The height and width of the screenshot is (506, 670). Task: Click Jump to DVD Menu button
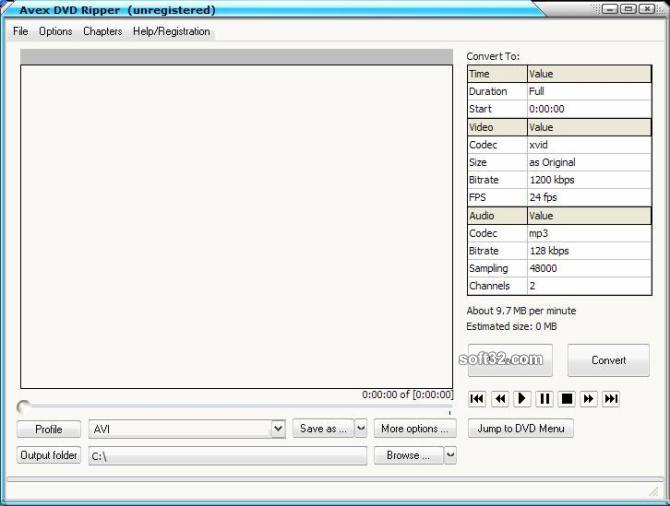521,428
